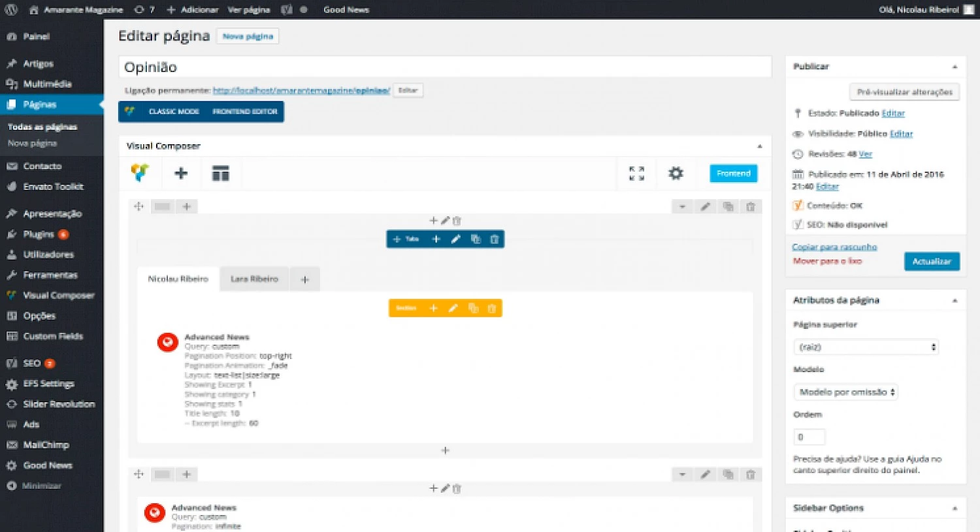Open Visual Composer page settings gear
Screen dimensions: 980x532
[676, 173]
